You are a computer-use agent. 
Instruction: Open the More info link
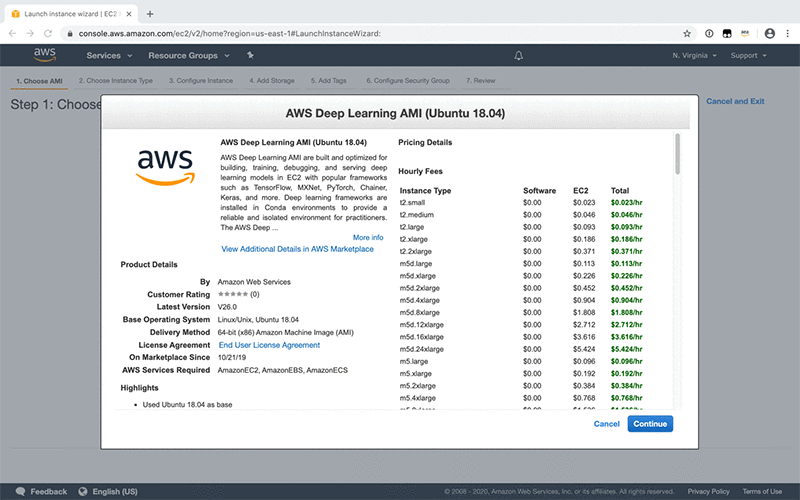click(368, 237)
